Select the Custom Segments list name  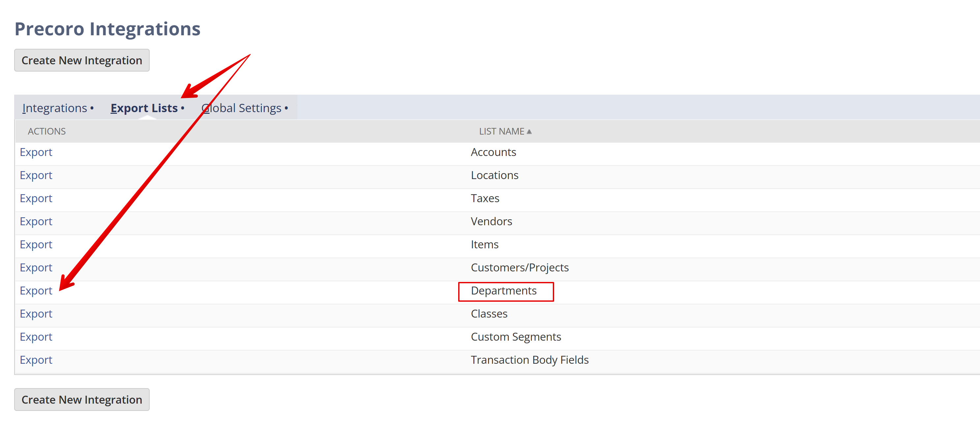pos(516,337)
